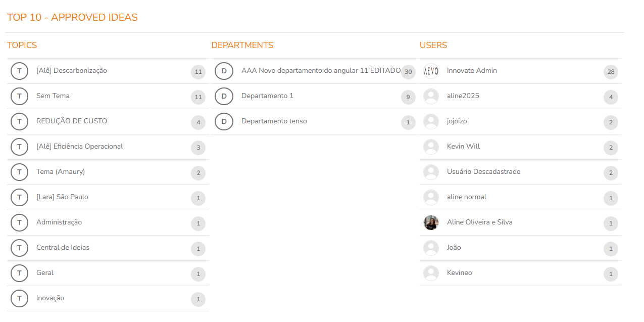Select the Tema (Amaury) topic entry
Image resolution: width=644 pixels, height=322 pixels.
pos(108,172)
